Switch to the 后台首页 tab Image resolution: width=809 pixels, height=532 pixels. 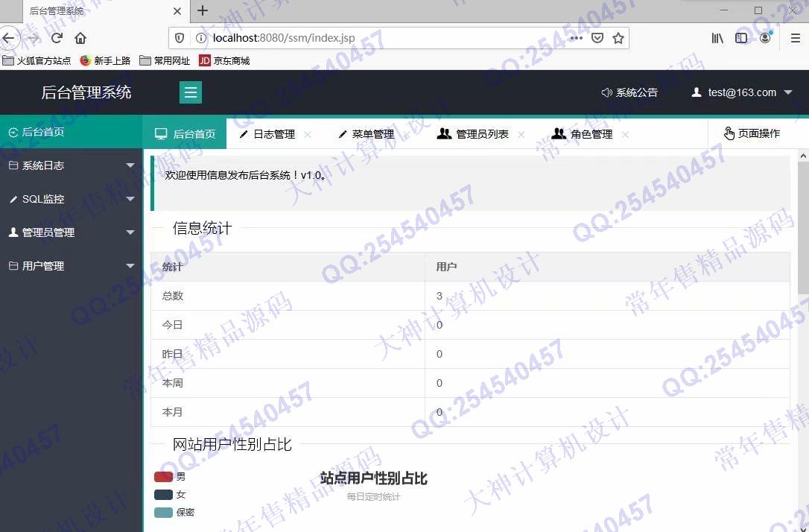point(184,134)
